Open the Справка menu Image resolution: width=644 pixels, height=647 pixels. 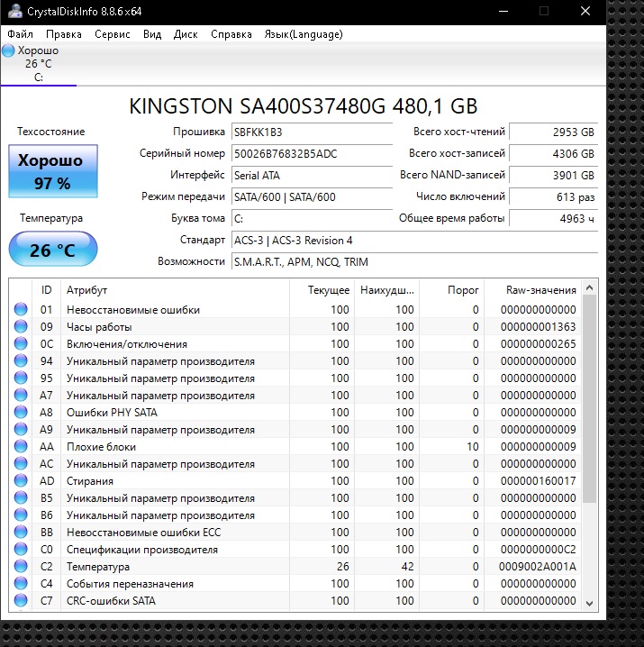click(231, 34)
